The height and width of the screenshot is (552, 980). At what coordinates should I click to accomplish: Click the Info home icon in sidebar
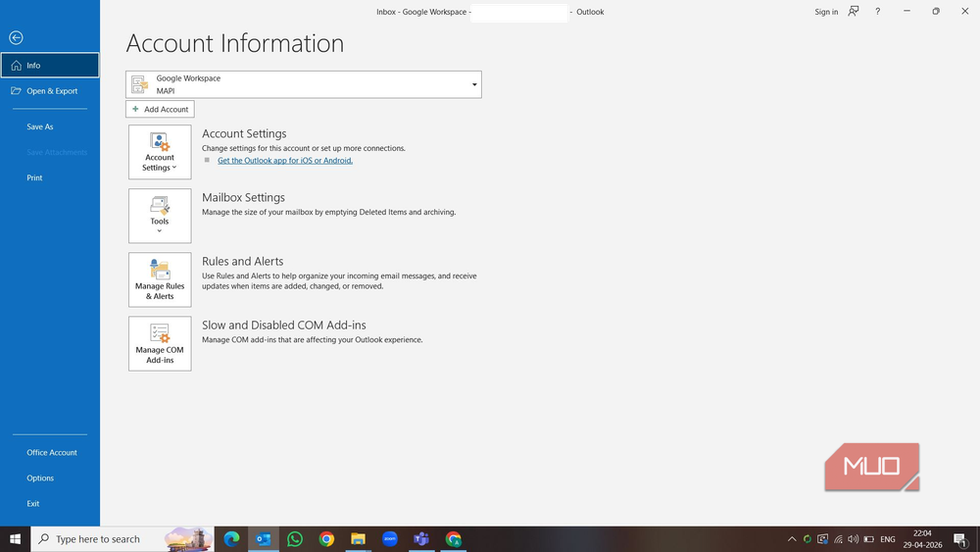pos(17,65)
